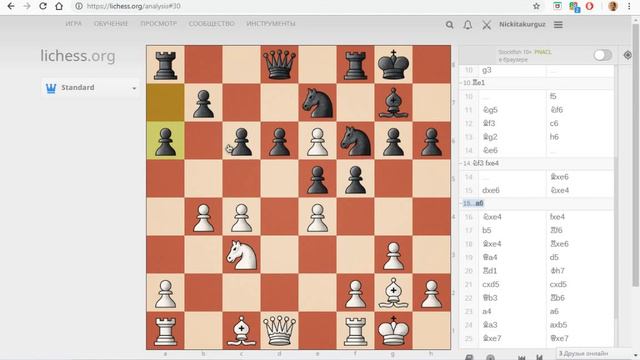
Task: Click the highlighted empty a7 square
Action: pos(165,102)
